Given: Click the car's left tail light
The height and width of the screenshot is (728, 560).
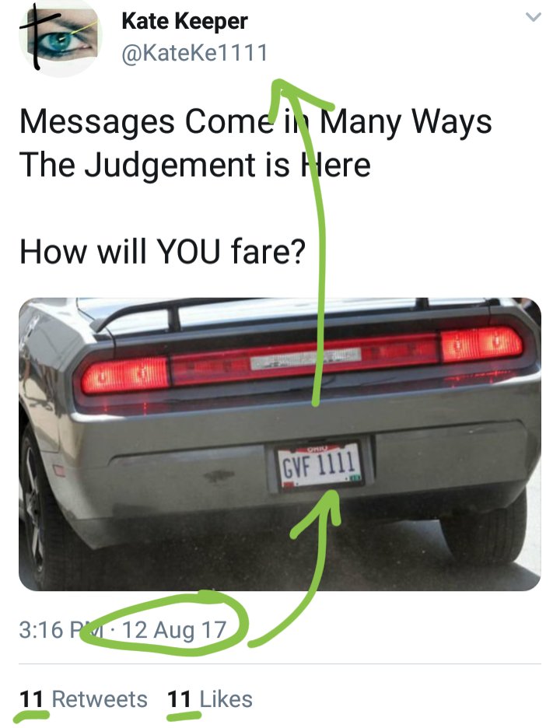Looking at the screenshot, I should [x=124, y=376].
